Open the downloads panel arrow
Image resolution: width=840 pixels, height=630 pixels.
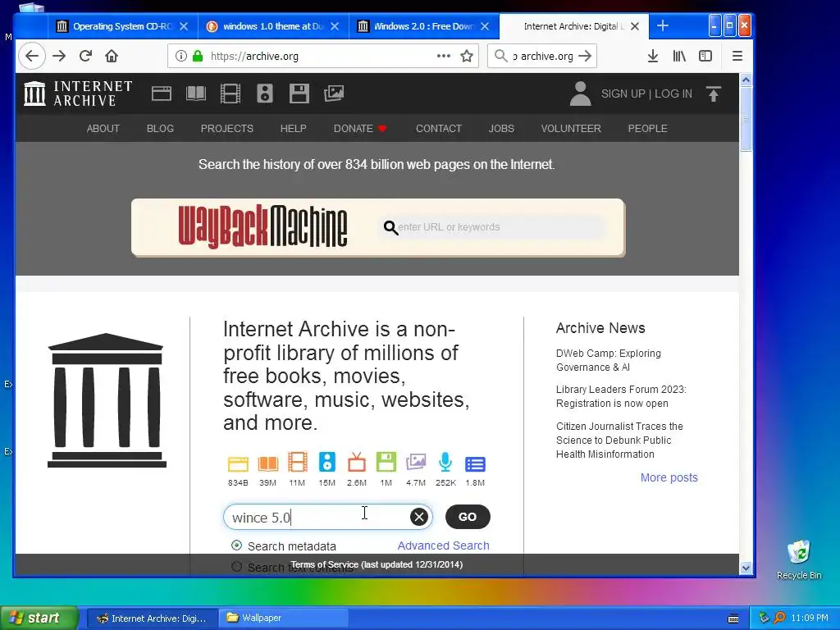pos(652,56)
